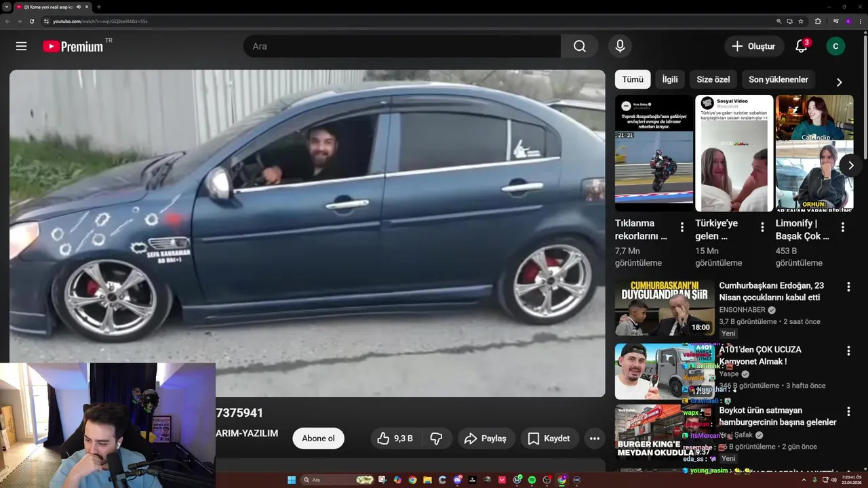Click the playing car video player

tap(307, 233)
